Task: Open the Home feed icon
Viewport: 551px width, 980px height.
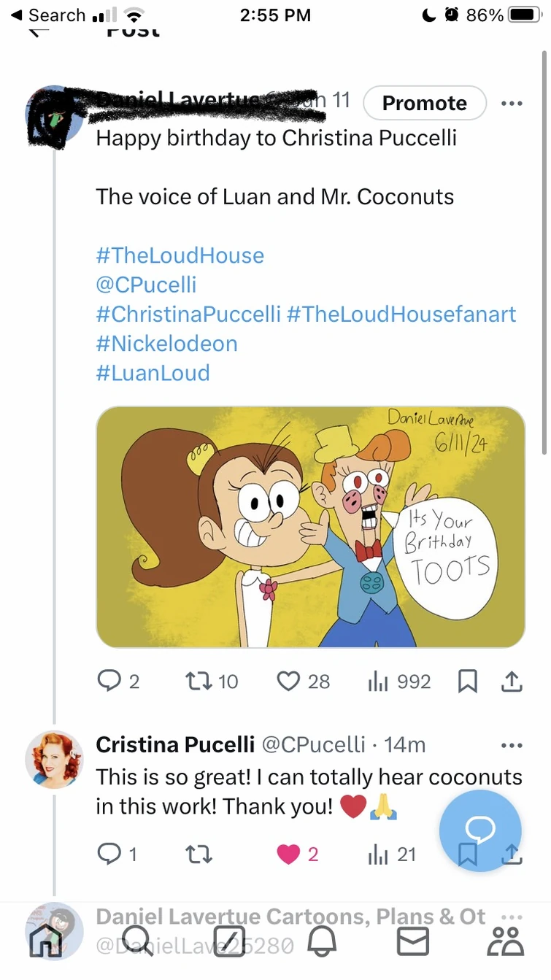Action: tap(45, 941)
